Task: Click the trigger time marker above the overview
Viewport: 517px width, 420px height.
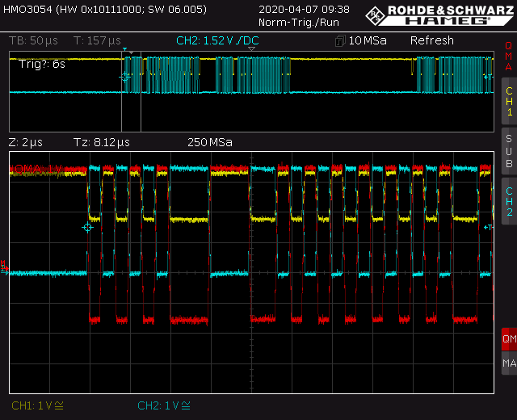Action: tap(124, 50)
